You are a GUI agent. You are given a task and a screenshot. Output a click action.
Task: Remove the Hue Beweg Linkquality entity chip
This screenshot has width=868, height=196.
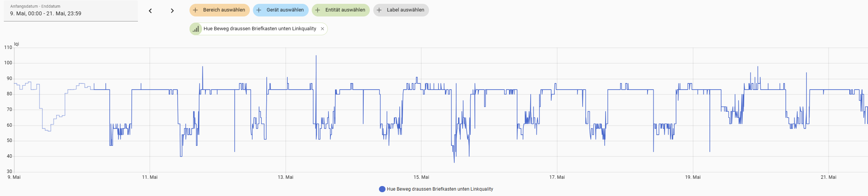(322, 29)
